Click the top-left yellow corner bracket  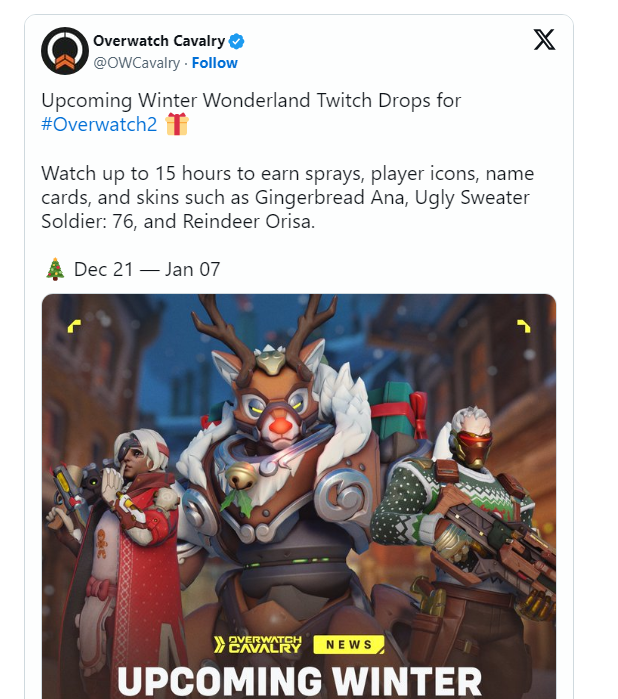click(74, 326)
